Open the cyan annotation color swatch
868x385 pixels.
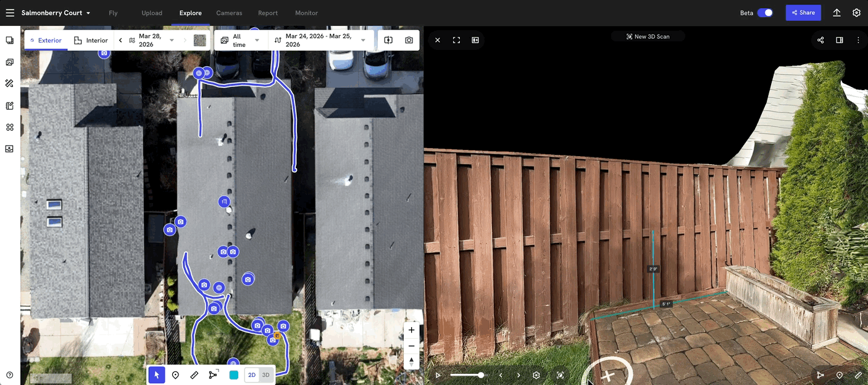[234, 375]
